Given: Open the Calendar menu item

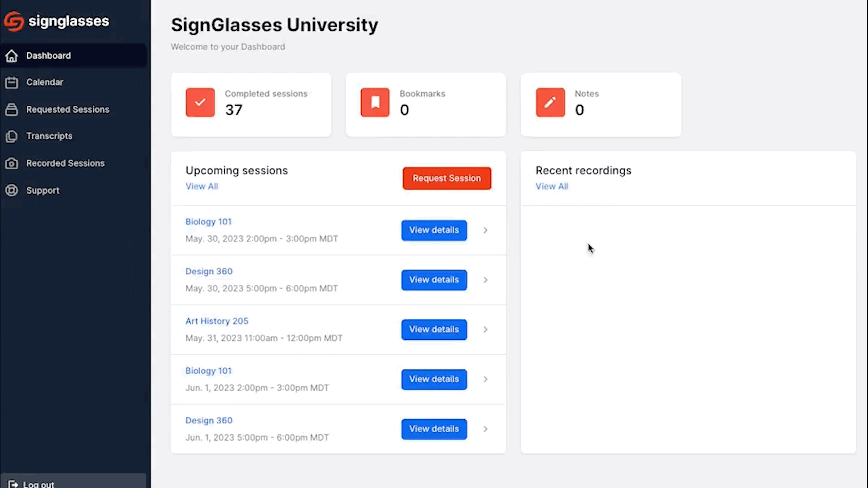Looking at the screenshot, I should 44,82.
